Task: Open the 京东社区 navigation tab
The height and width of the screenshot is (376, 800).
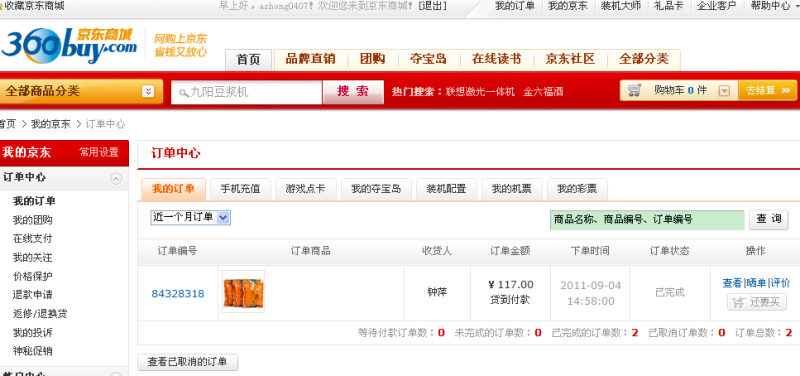Action: (570, 59)
